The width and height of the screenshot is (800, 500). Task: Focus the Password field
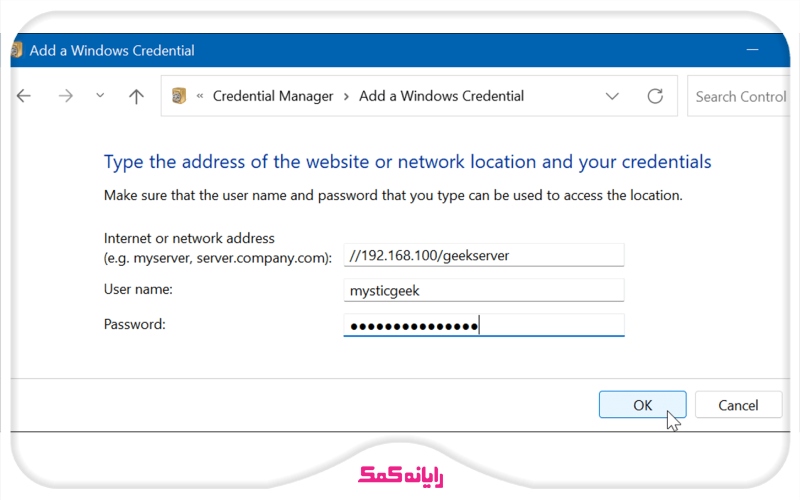[x=483, y=325]
